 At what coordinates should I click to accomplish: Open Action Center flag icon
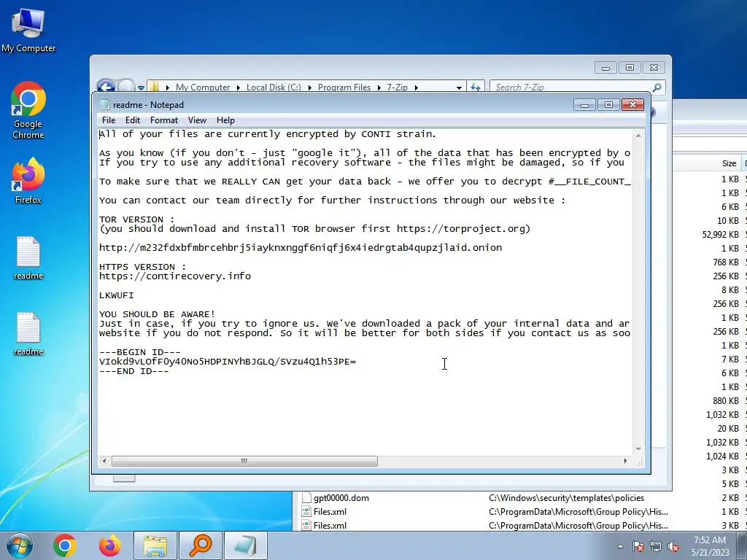tap(638, 546)
